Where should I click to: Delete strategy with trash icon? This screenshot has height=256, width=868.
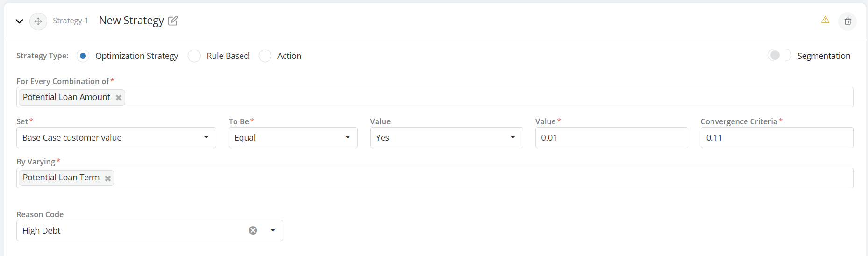(x=847, y=21)
